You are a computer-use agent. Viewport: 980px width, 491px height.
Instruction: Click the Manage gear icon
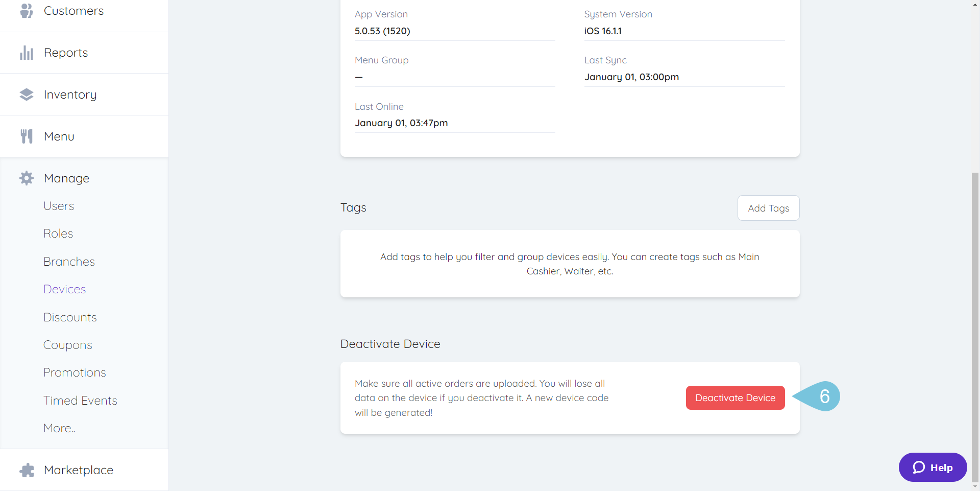pos(27,178)
